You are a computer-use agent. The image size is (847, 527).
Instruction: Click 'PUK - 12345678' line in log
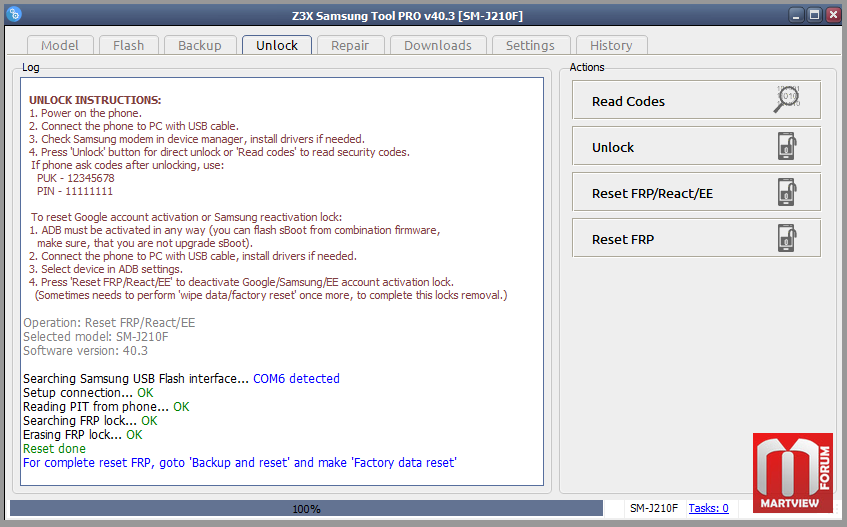(x=76, y=178)
